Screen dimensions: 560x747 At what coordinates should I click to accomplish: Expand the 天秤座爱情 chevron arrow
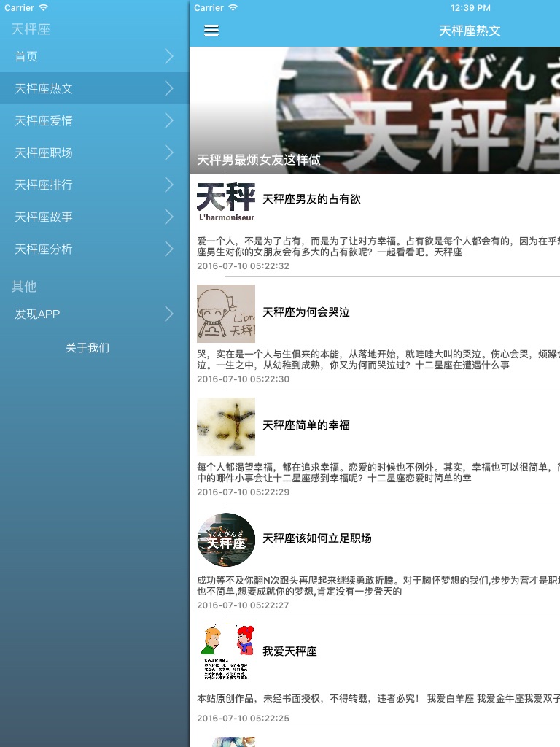click(x=169, y=120)
